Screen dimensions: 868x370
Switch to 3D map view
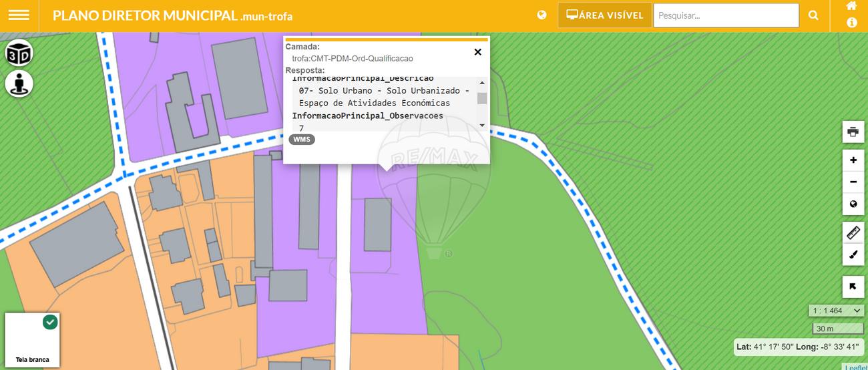click(x=19, y=54)
